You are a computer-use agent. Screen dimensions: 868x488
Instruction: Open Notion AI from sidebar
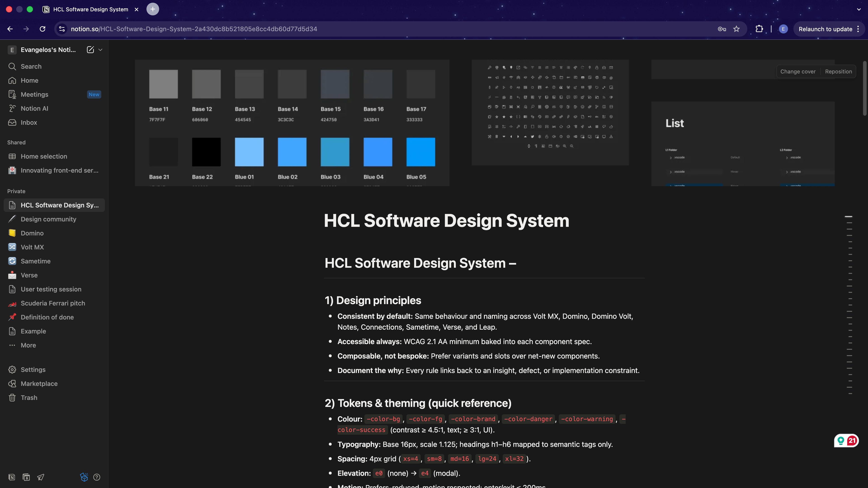34,108
